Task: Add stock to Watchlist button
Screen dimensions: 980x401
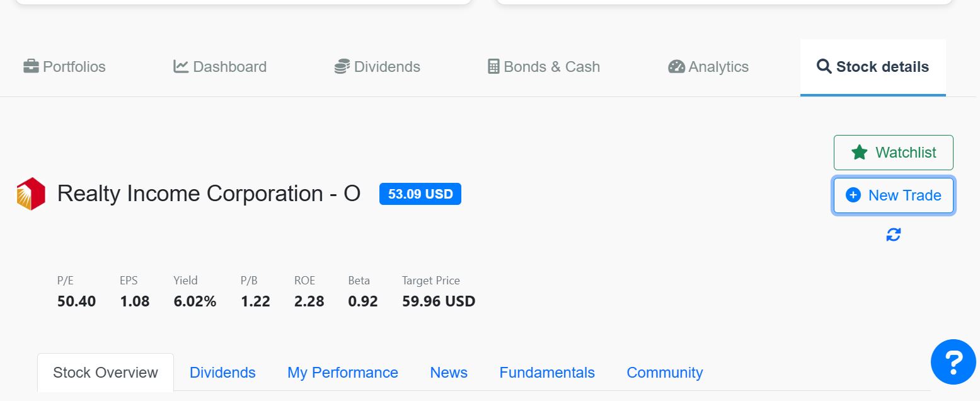Action: (893, 153)
